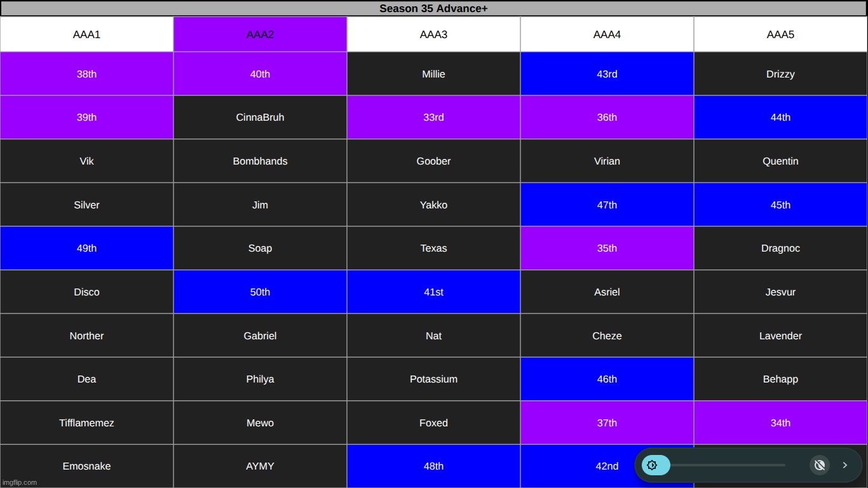
Task: Select the Dragnoc cell
Action: coord(780,248)
